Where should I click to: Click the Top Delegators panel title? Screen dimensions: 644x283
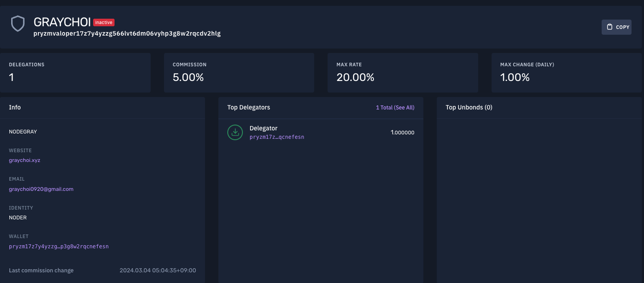[249, 108]
